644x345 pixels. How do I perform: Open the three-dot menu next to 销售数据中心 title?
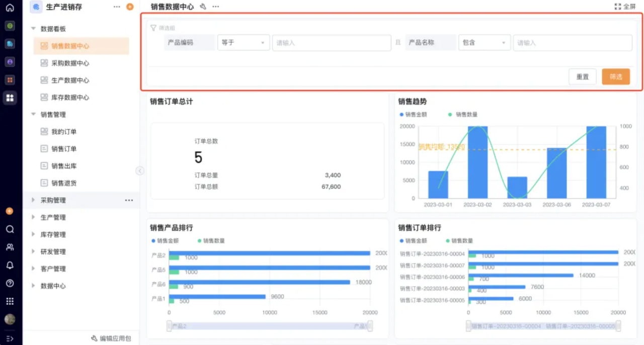coord(215,7)
